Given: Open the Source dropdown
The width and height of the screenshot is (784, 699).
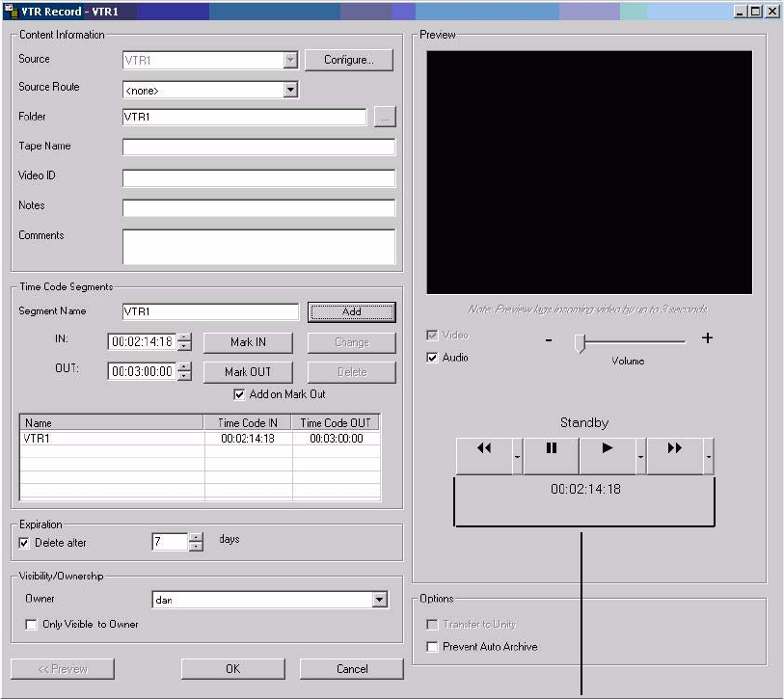Looking at the screenshot, I should click(290, 61).
